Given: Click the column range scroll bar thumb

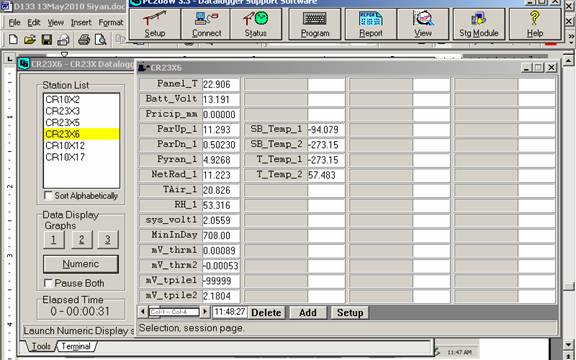Looking at the screenshot, I should tap(174, 312).
